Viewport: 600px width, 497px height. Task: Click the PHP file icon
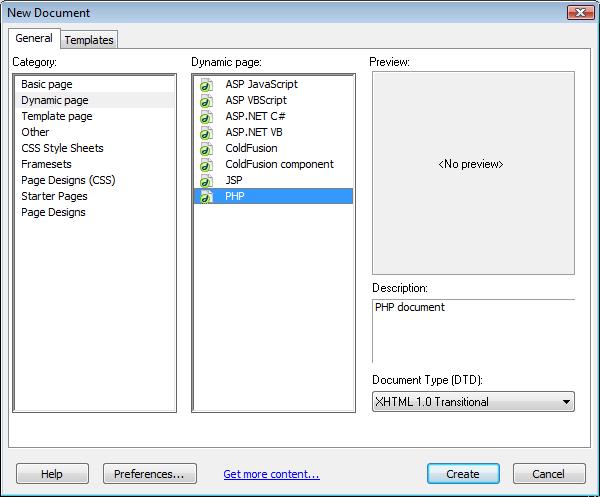[206, 197]
